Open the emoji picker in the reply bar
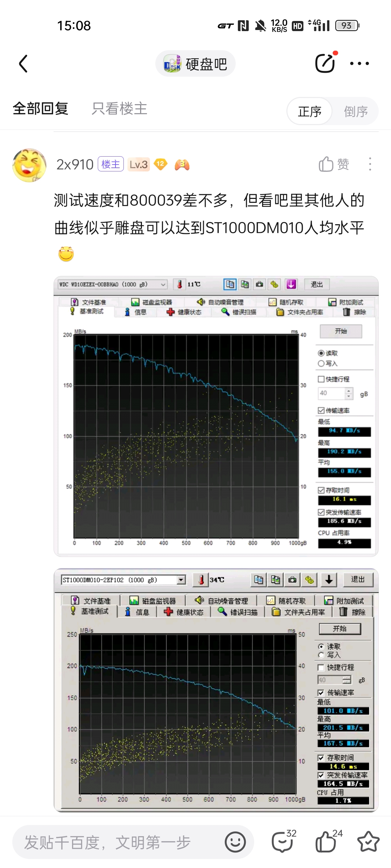This screenshot has height=868, width=391. tap(235, 842)
